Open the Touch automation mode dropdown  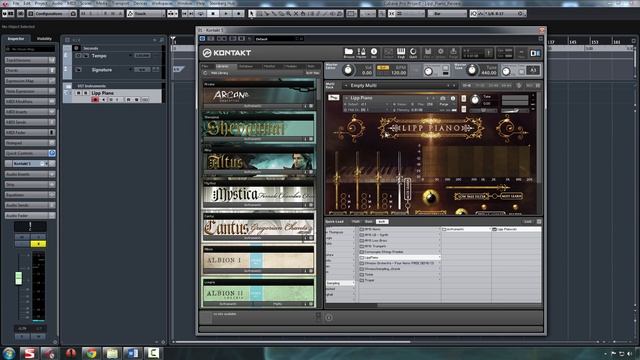tap(146, 13)
